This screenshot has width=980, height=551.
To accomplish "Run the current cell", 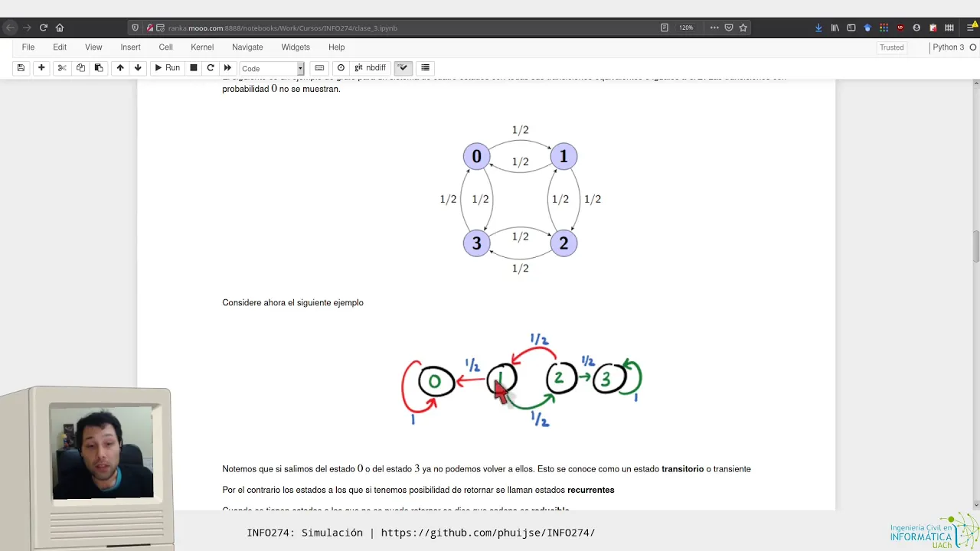I will [167, 68].
